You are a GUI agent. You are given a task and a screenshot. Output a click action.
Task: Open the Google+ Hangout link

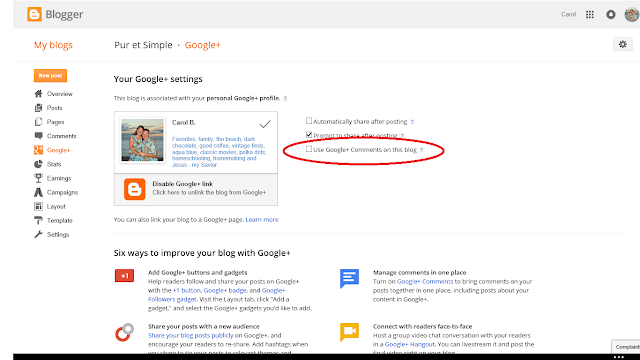[409, 344]
